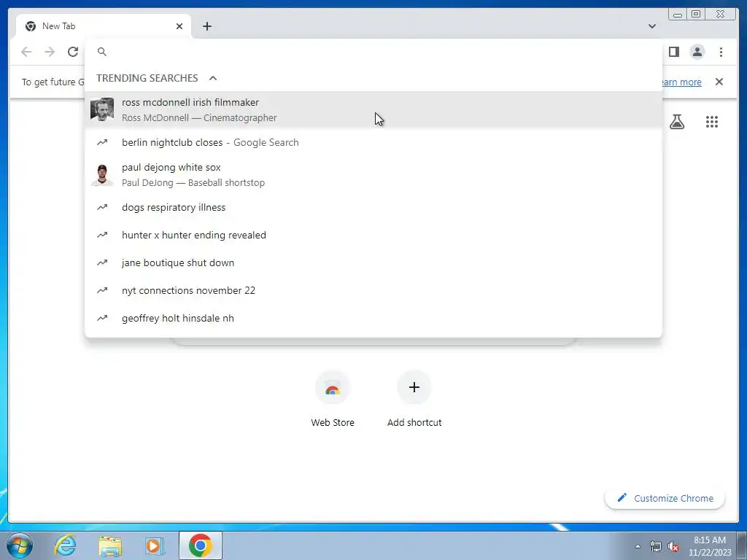Screen dimensions: 747x560
Task: Reload the page with the refresh icon
Action: pos(73,52)
